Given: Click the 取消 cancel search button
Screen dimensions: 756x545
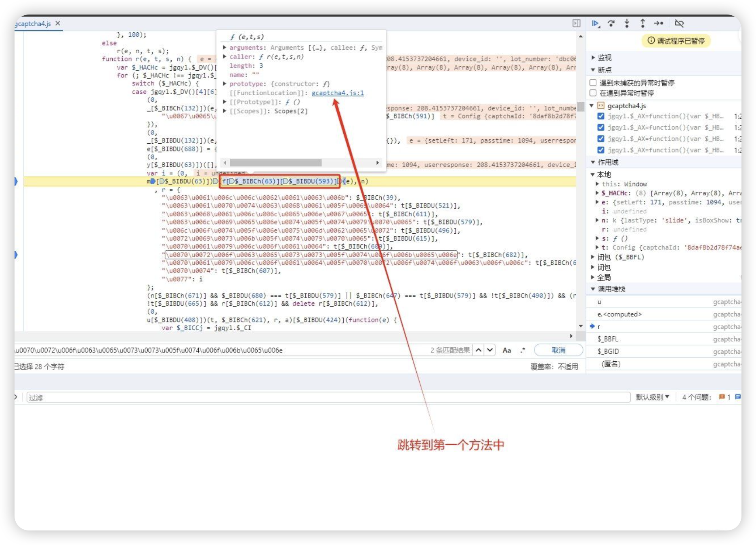Looking at the screenshot, I should pos(558,350).
